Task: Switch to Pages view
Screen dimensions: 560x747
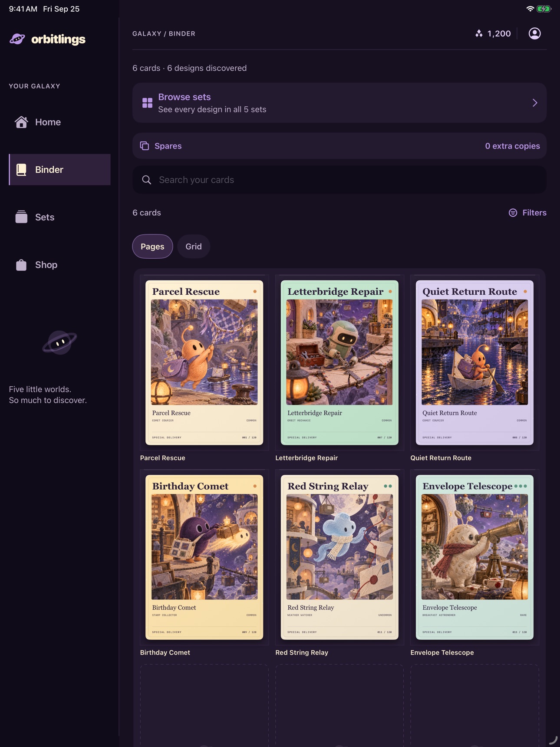Action: point(152,247)
